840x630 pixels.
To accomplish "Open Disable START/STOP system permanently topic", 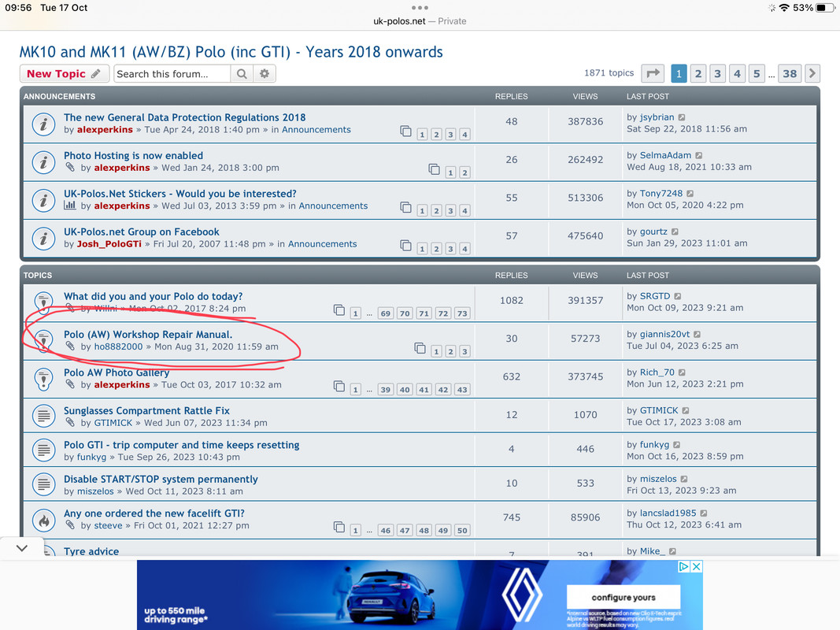I will 161,480.
